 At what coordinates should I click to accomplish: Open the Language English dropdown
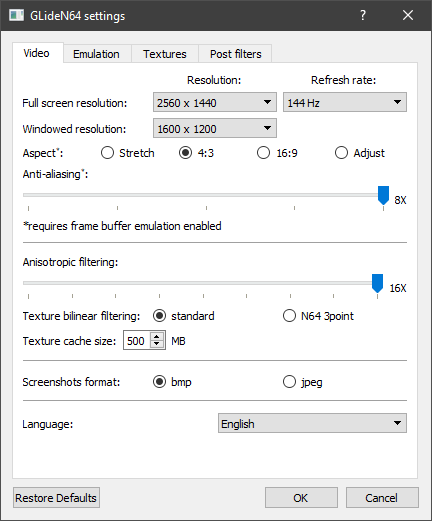(x=312, y=423)
